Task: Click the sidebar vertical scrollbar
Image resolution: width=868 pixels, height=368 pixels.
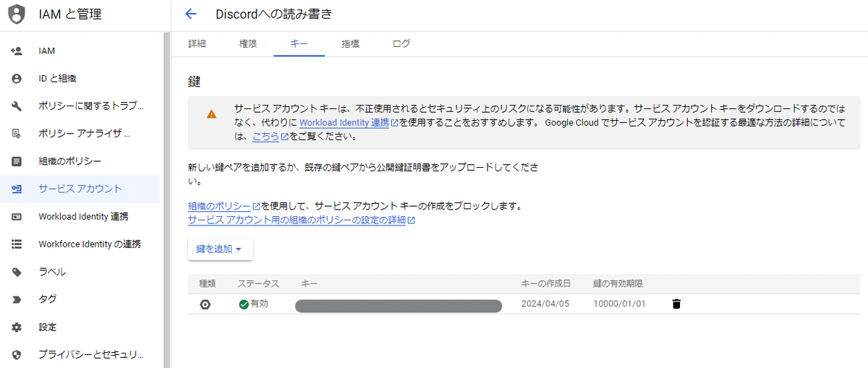Action: [167, 200]
